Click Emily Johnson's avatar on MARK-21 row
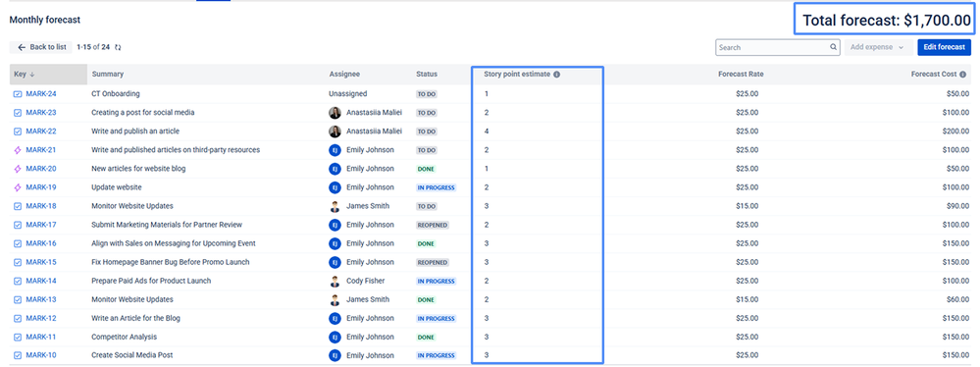Screen dimensions: 980x367 (x=335, y=150)
